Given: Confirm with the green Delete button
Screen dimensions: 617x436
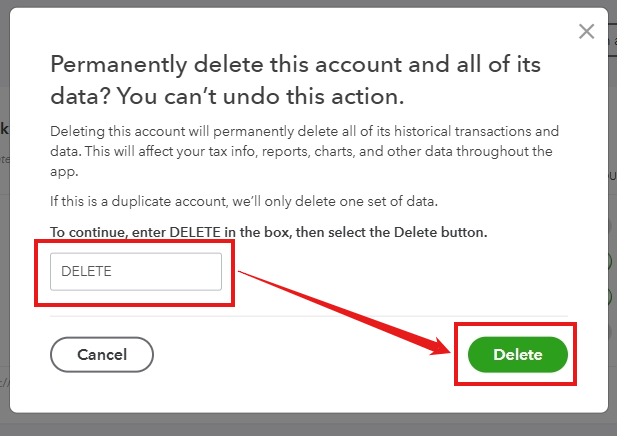Looking at the screenshot, I should 517,355.
